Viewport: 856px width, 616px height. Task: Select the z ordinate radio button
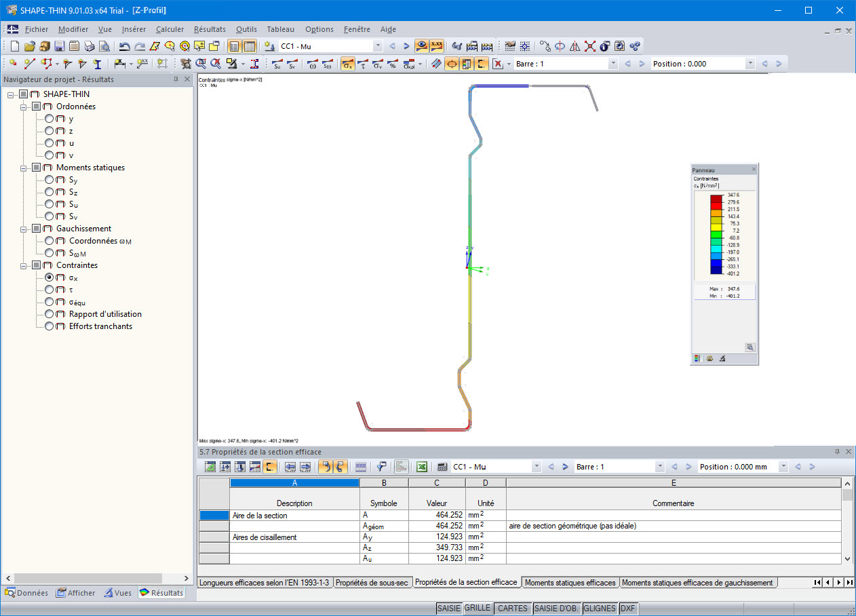[x=50, y=131]
